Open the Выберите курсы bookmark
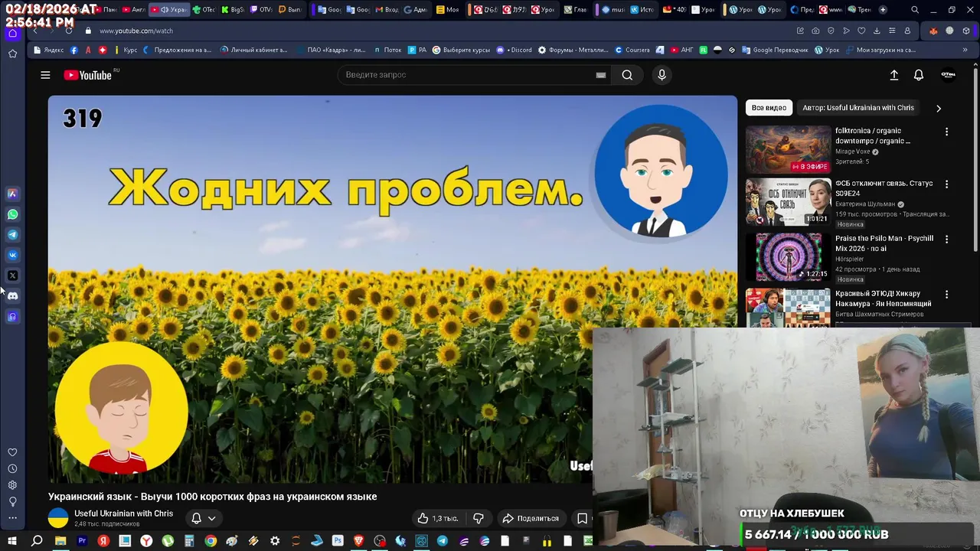The width and height of the screenshot is (980, 551). pyautogui.click(x=461, y=50)
